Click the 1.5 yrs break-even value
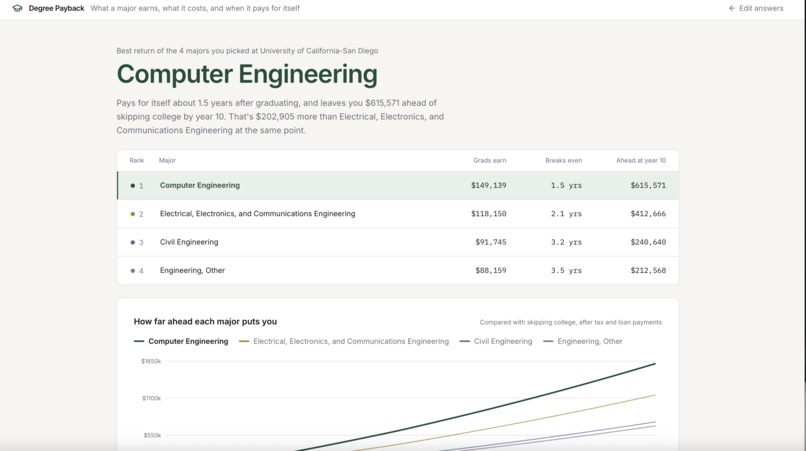The image size is (806, 451). coord(566,185)
